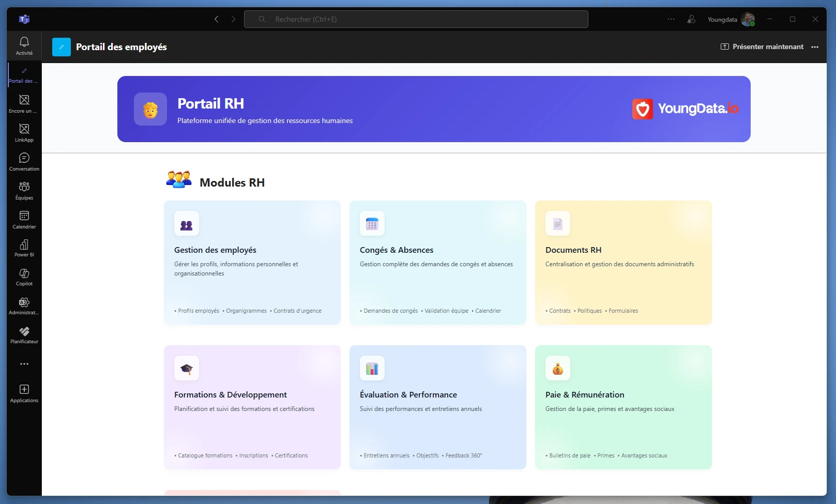
Task: Click the money bag icon in Paie card
Action: (x=558, y=368)
